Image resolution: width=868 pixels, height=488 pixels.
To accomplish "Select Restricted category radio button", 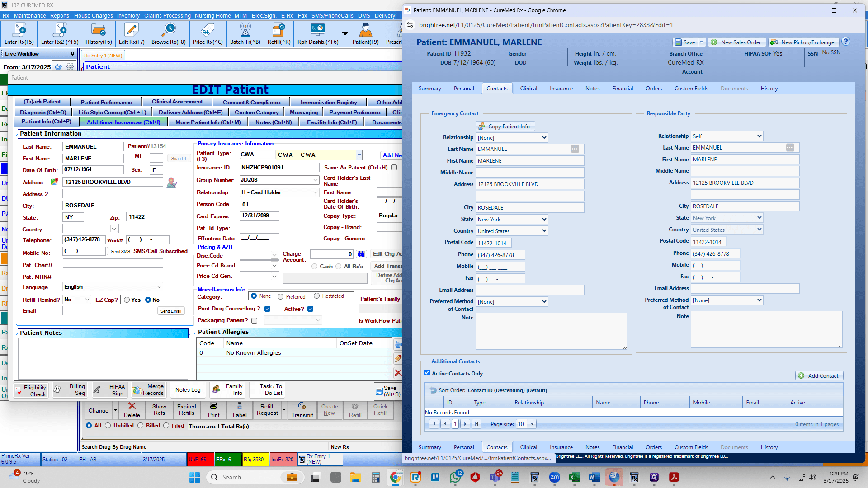I will [x=317, y=296].
